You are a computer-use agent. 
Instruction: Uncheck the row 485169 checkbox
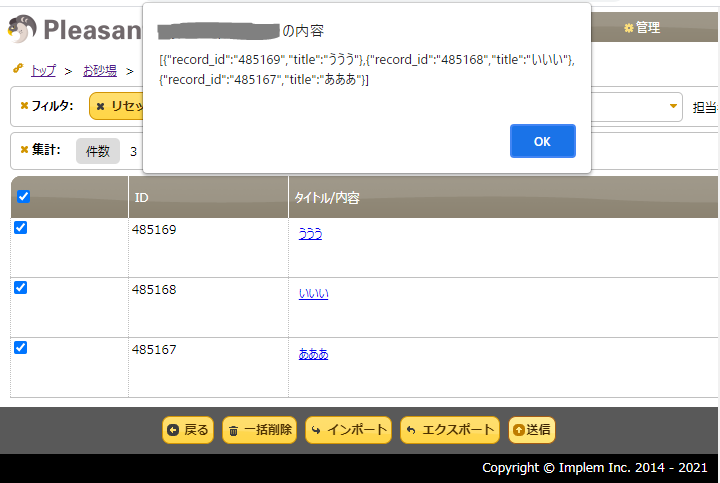(21, 228)
